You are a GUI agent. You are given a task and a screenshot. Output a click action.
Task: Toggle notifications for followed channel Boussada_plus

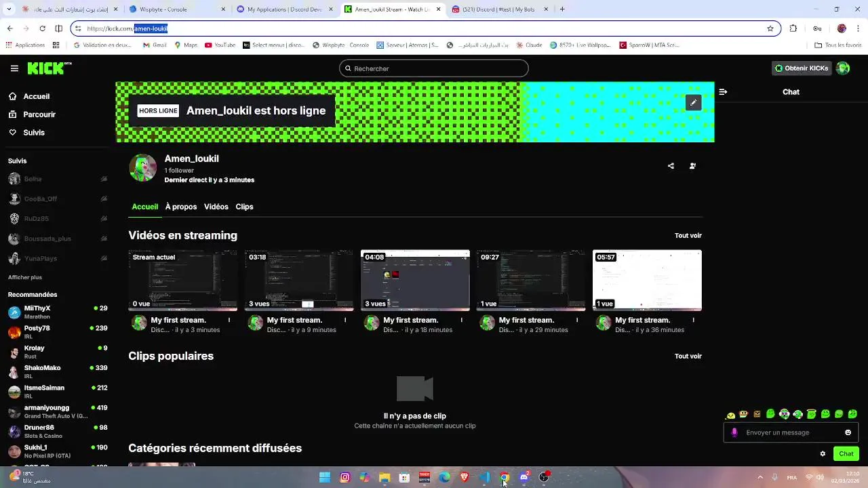[x=104, y=239]
